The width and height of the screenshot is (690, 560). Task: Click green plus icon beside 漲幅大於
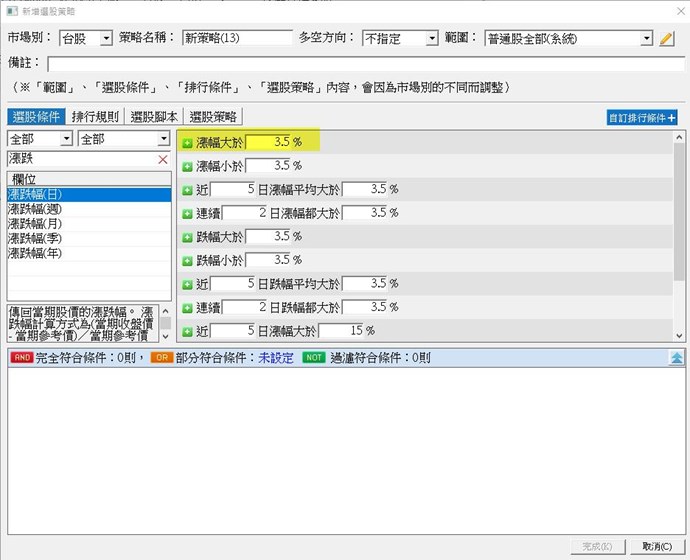(187, 142)
